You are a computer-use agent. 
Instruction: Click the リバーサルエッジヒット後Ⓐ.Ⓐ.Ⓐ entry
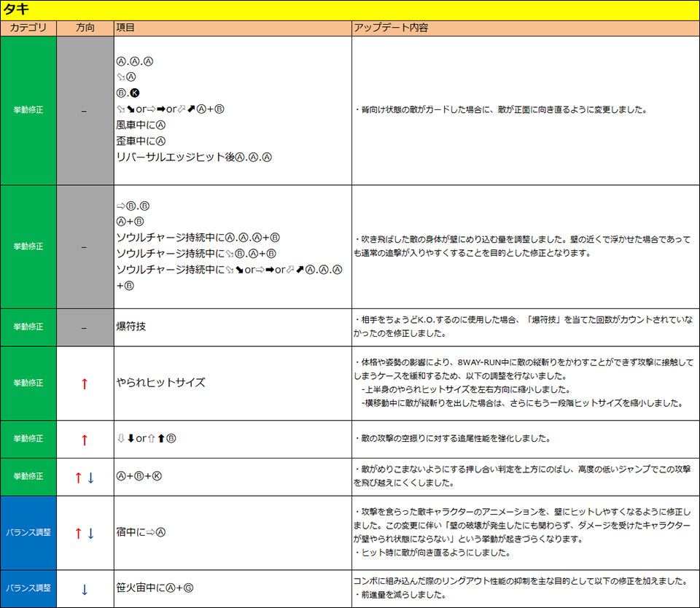pos(194,157)
